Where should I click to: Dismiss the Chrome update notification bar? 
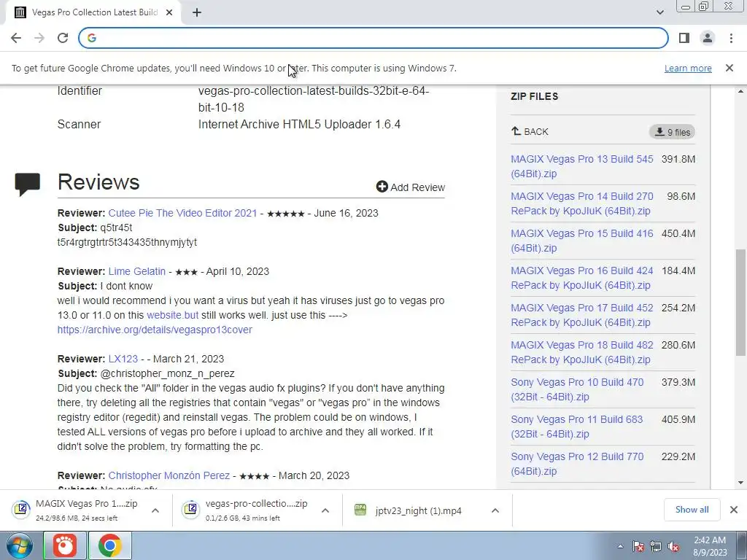point(729,68)
